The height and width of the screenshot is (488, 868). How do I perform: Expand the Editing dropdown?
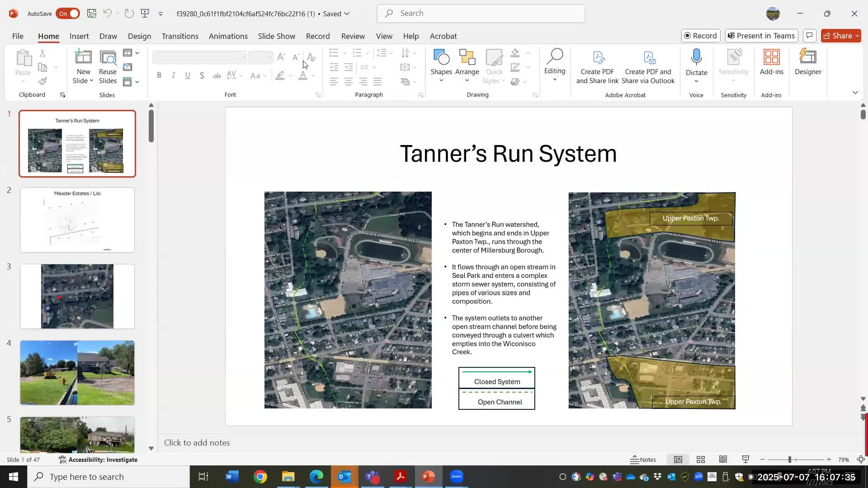click(x=555, y=80)
